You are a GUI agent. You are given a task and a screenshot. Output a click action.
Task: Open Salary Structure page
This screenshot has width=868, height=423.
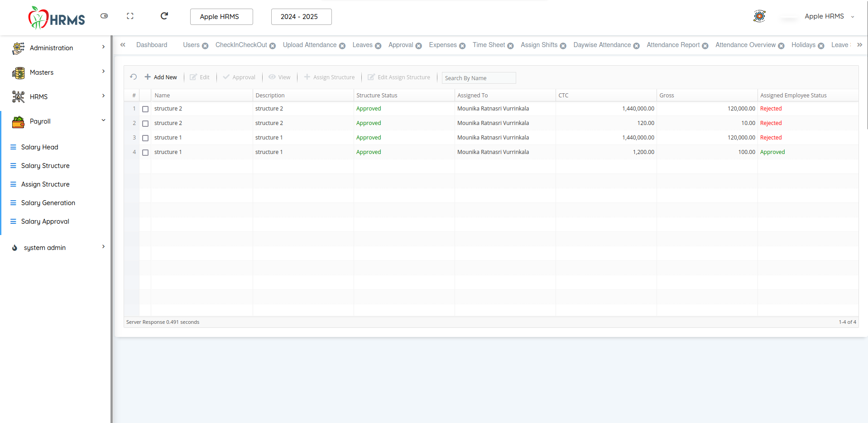coord(45,166)
